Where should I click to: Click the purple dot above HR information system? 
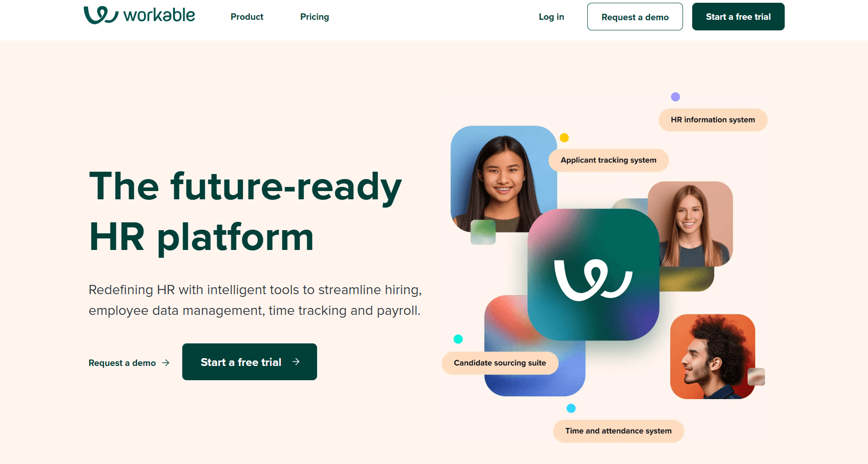click(675, 97)
